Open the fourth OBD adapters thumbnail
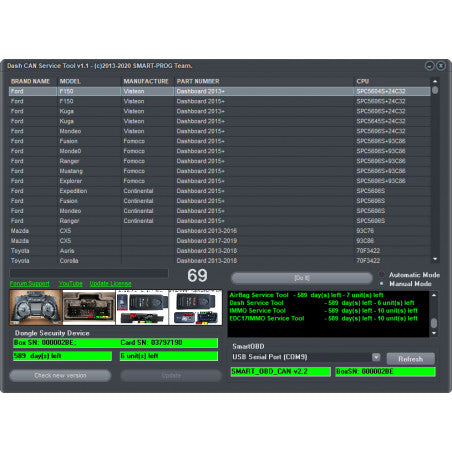The width and height of the screenshot is (452, 452). pos(196,307)
